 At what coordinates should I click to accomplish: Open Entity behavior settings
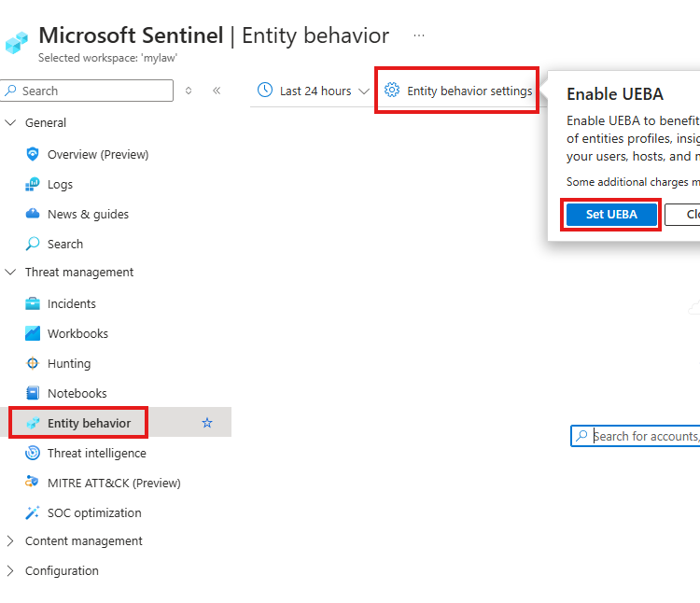[458, 91]
